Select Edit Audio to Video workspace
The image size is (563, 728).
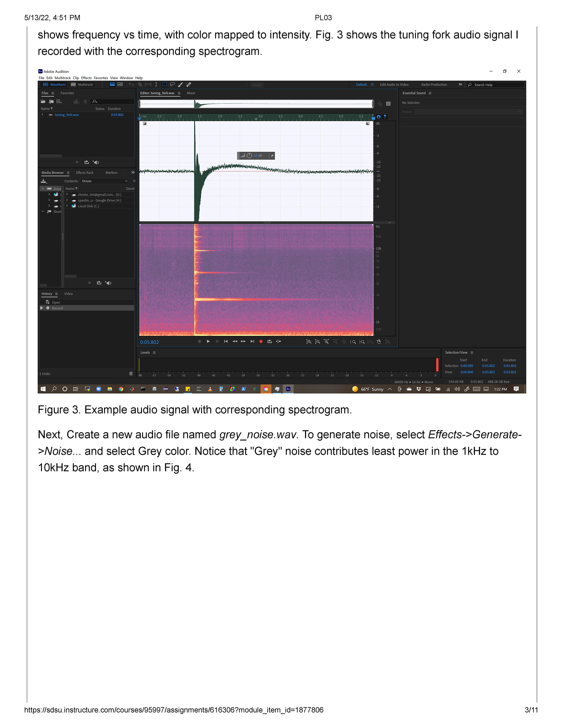tap(394, 85)
